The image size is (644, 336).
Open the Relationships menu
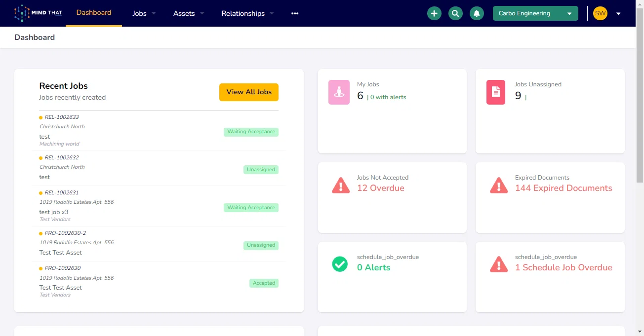coord(248,13)
